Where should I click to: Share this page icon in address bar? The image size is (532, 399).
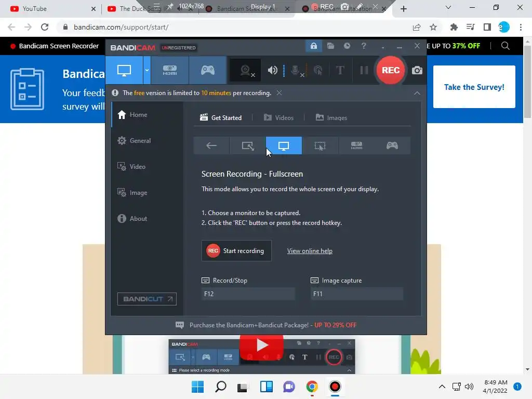click(x=417, y=27)
